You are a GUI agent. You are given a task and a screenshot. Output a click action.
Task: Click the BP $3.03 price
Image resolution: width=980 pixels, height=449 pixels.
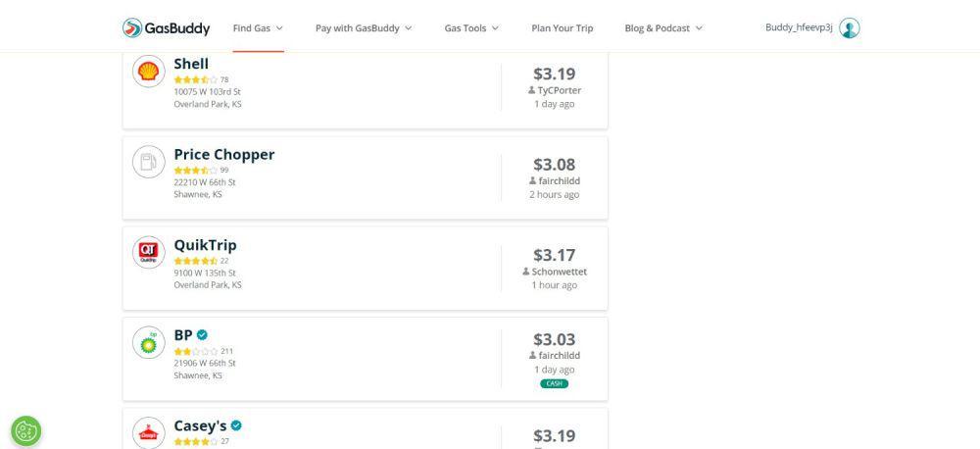click(554, 339)
